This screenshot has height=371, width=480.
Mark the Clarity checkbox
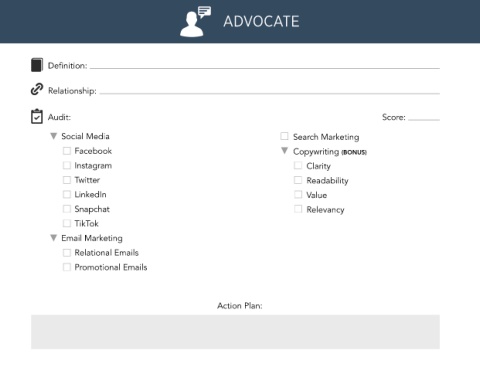pyautogui.click(x=298, y=165)
